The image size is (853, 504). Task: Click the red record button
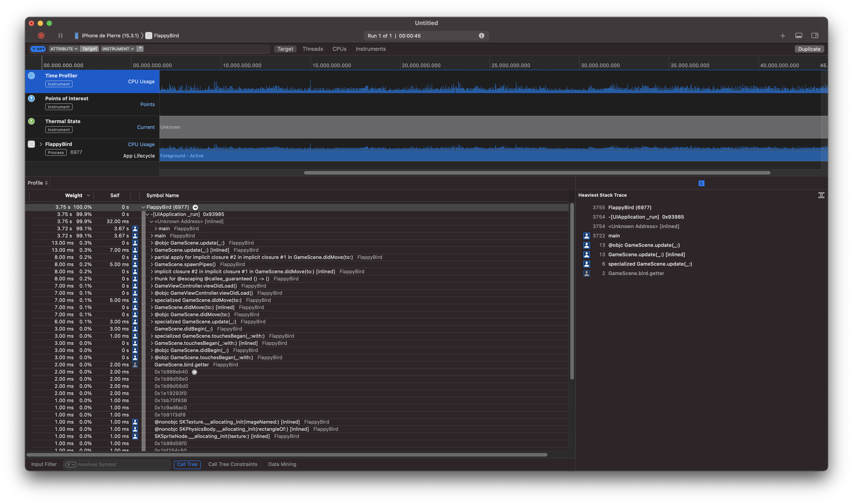click(41, 36)
